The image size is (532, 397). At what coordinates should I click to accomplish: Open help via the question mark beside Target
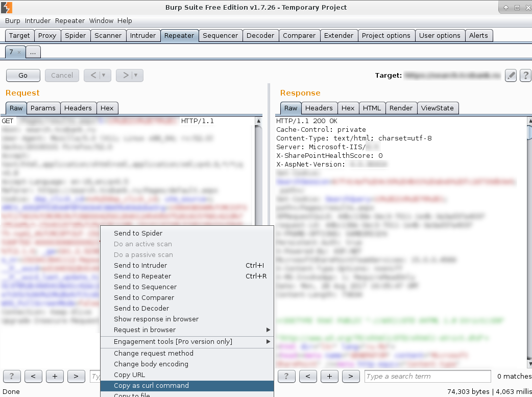(x=525, y=75)
